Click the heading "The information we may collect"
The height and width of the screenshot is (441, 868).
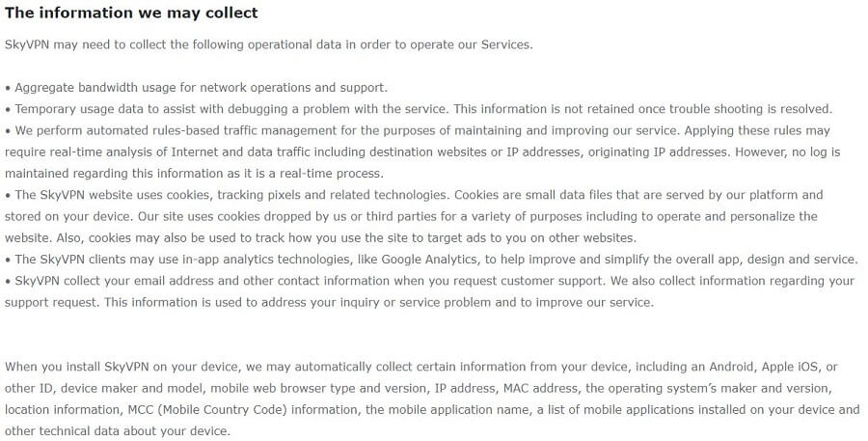pos(131,13)
